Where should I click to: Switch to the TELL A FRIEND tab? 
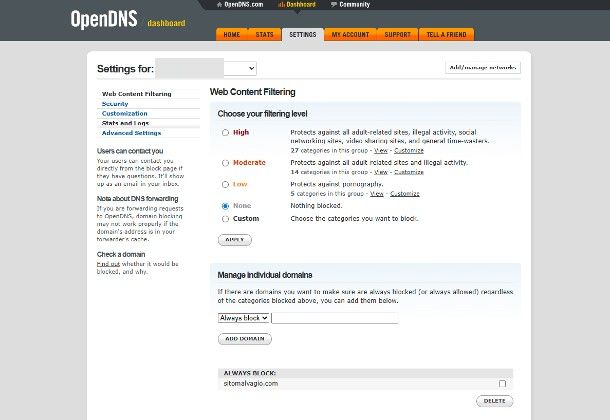[x=446, y=35]
